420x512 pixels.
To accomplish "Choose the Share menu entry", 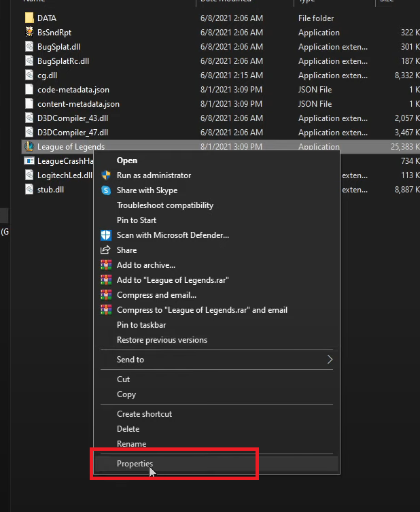I will 126,250.
